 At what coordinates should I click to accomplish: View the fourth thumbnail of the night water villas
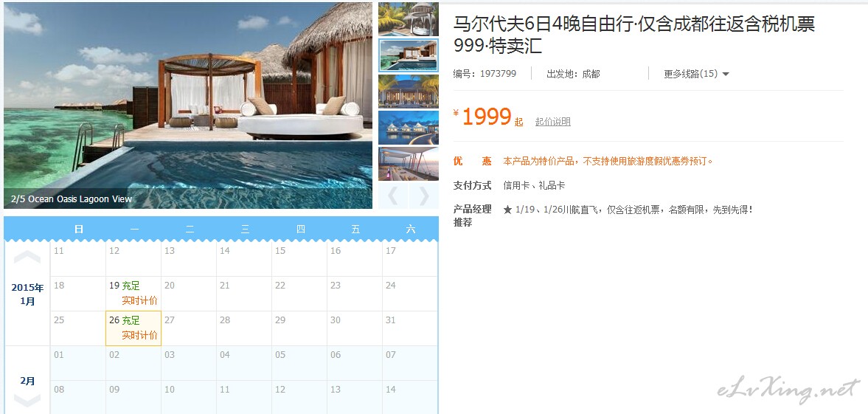coord(409,128)
